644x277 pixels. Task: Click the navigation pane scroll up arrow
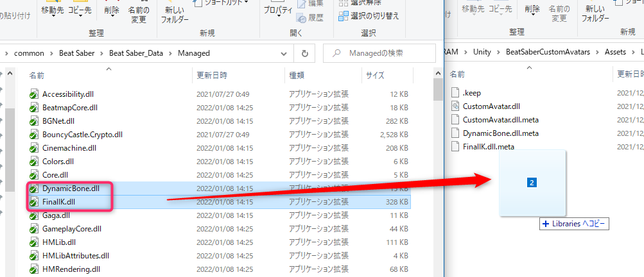[x=10, y=74]
